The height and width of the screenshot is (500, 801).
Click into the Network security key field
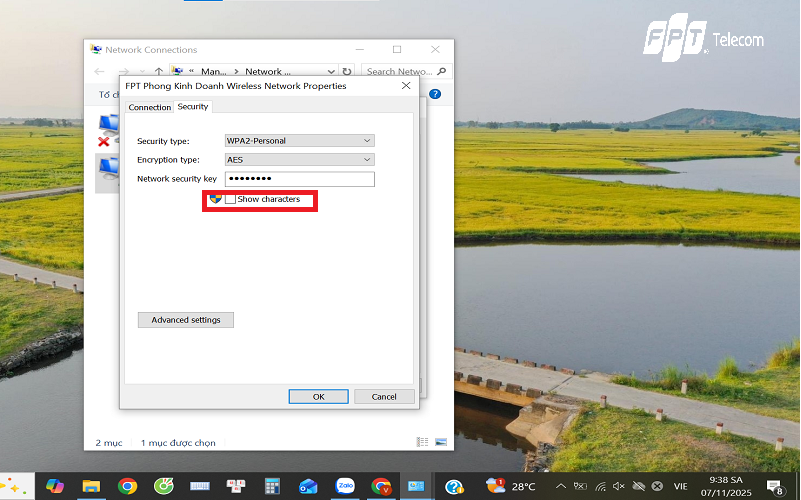click(x=299, y=179)
